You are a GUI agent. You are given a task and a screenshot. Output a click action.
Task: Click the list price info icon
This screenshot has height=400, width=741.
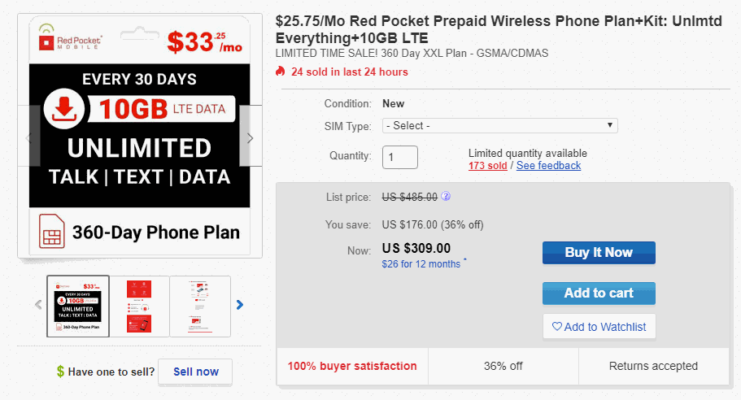445,197
